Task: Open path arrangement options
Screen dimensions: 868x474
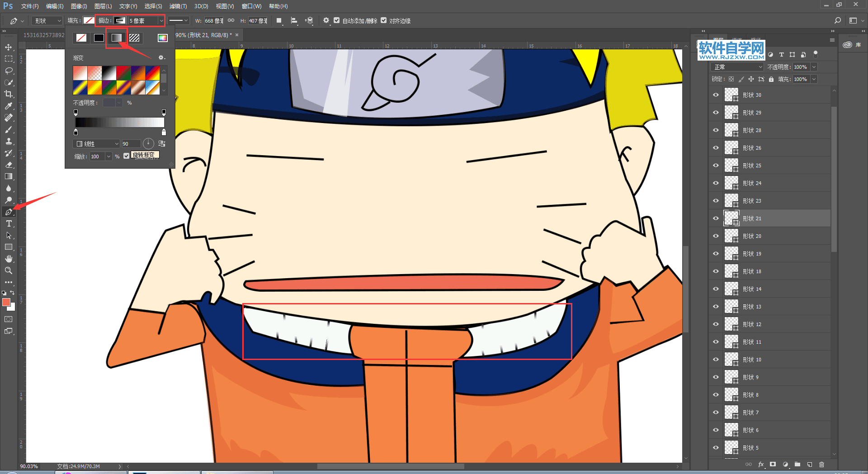Action: (309, 21)
